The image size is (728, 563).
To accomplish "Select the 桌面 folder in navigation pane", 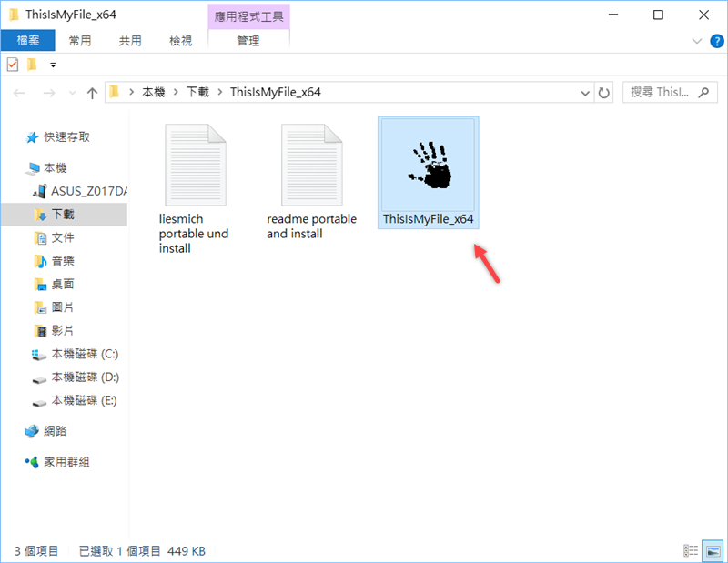I will 63,284.
